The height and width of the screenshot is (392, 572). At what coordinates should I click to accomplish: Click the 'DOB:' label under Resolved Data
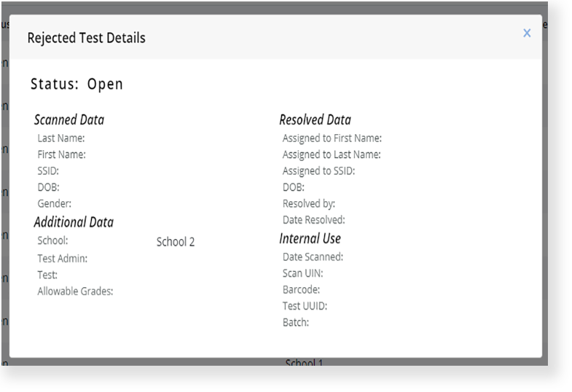tap(294, 187)
